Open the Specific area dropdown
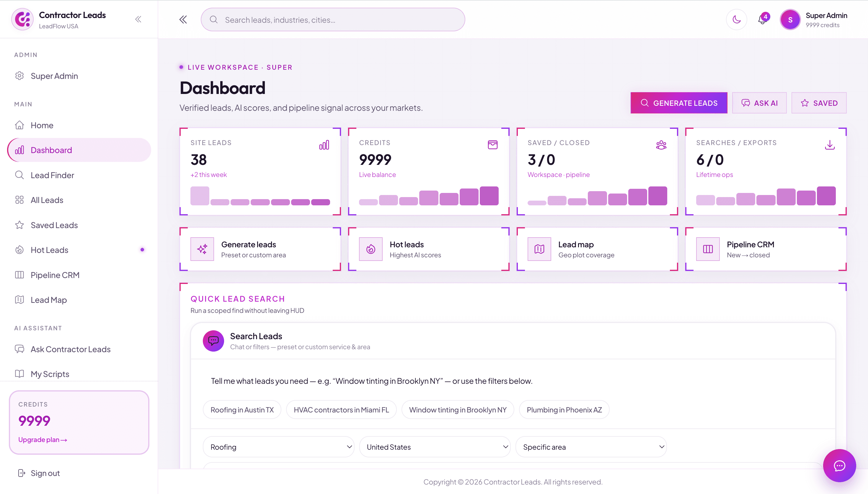 (591, 447)
